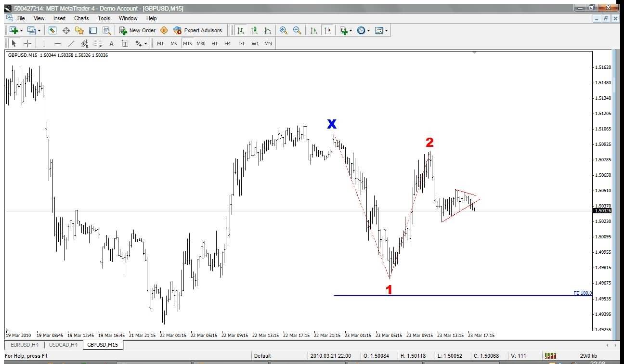Click the connection status bars icon
This screenshot has width=624, height=364.
click(551, 356)
